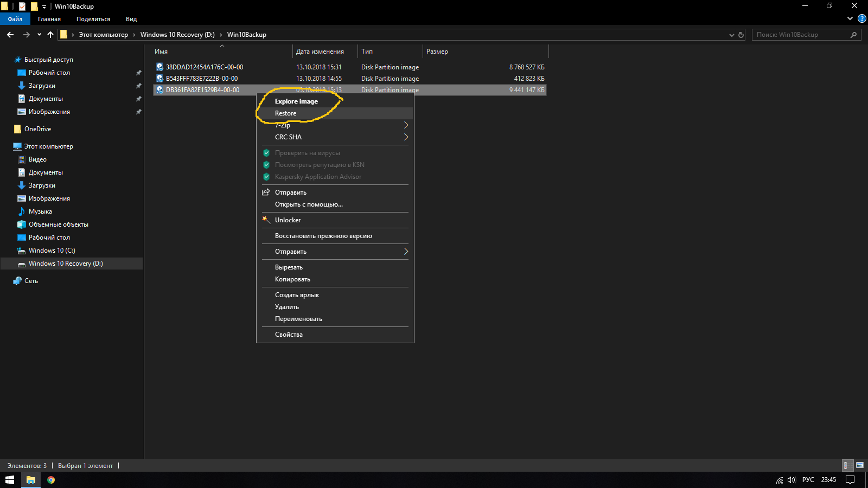This screenshot has height=488, width=868.
Task: Refresh the current folder view
Action: [741, 35]
